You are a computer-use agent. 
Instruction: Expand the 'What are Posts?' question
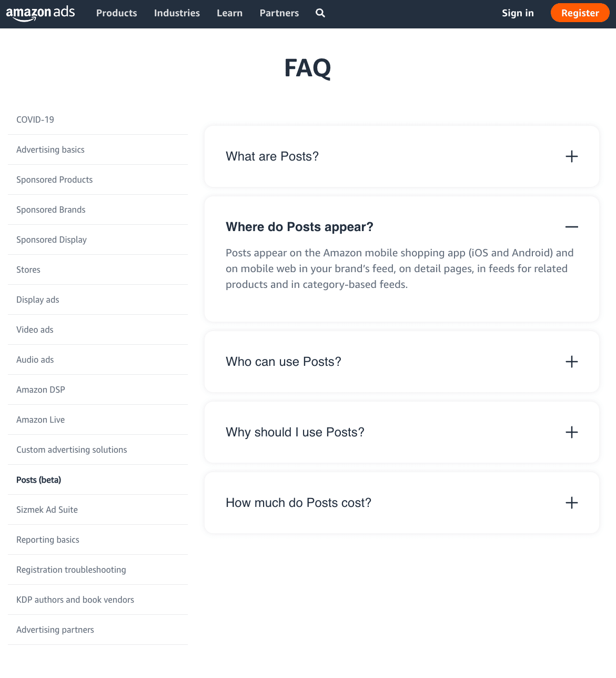point(272,156)
